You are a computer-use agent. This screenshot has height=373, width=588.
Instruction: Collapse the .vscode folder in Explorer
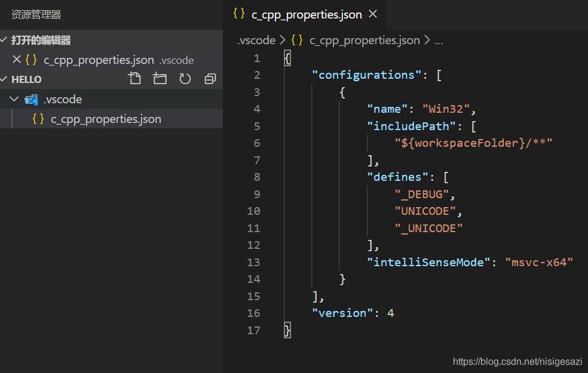(13, 99)
